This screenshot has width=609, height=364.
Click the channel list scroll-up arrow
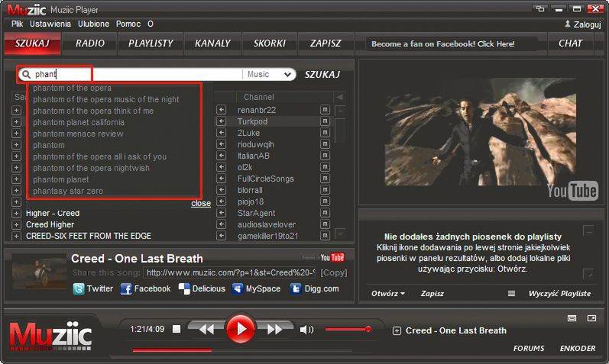tap(340, 111)
